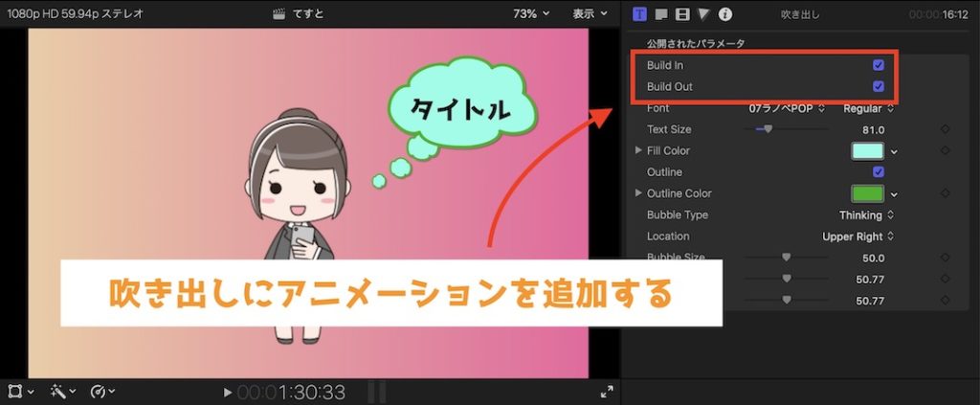Image resolution: width=980 pixels, height=405 pixels.
Task: Click the 公開されたパラメータ section header
Action: (x=695, y=44)
